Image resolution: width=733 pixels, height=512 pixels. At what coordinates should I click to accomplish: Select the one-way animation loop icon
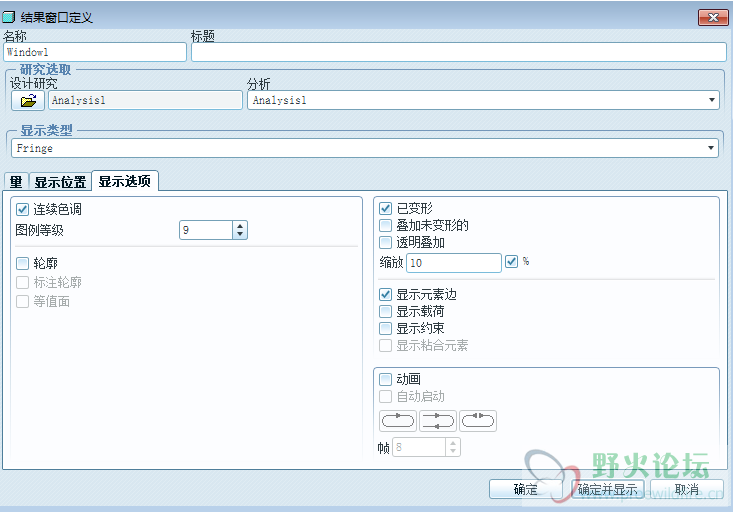pyautogui.click(x=398, y=421)
